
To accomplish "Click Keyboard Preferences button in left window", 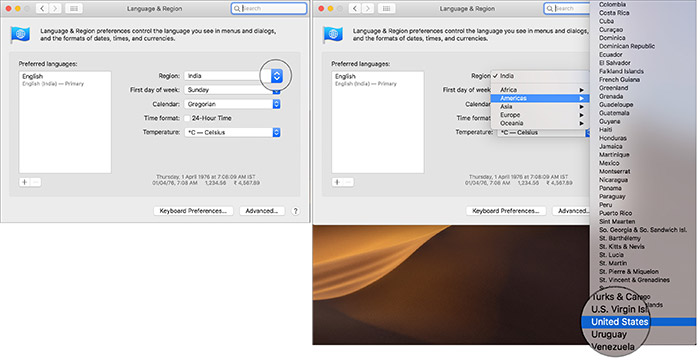I will [193, 211].
